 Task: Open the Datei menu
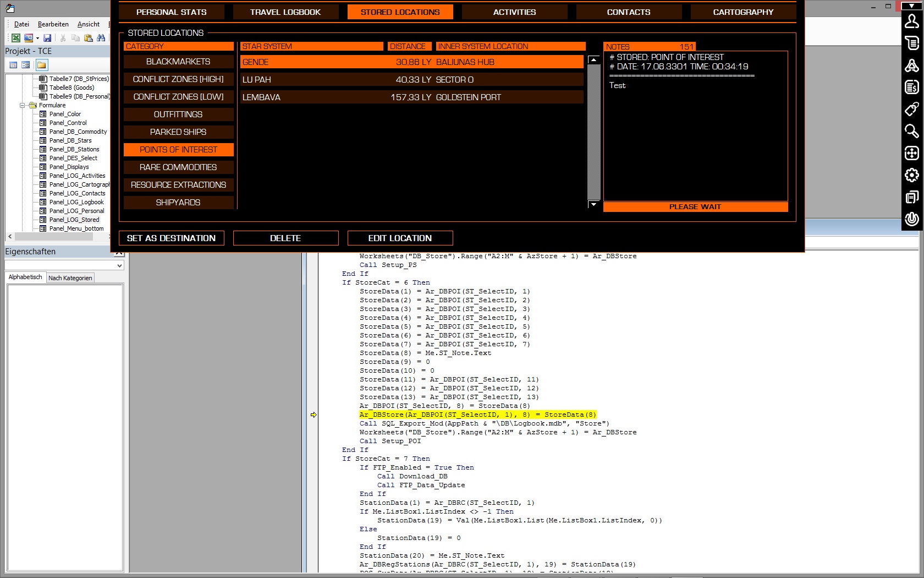click(21, 24)
